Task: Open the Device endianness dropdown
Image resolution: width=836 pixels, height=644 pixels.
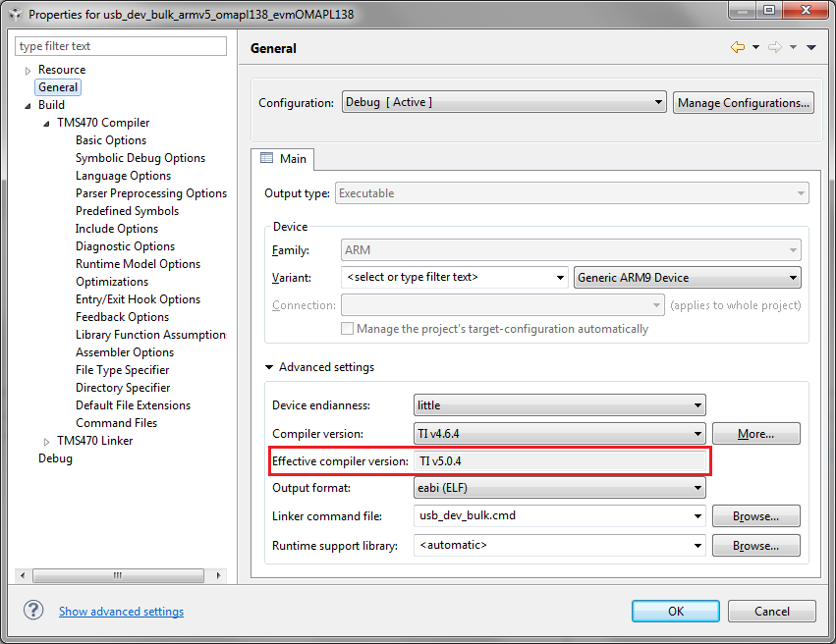Action: coord(698,404)
